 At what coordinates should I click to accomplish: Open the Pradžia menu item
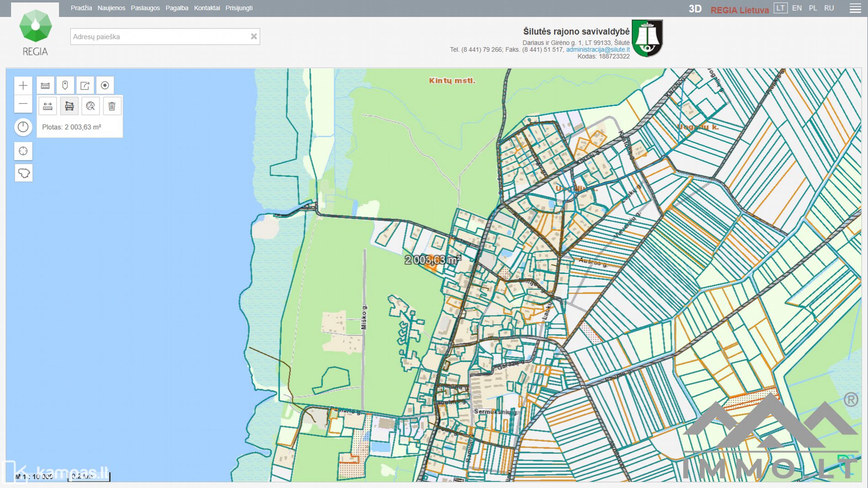(x=81, y=8)
